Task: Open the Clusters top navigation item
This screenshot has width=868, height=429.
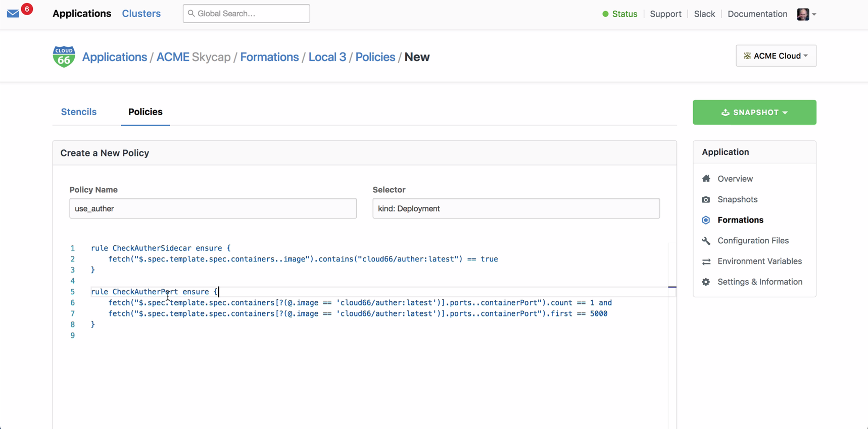Action: pos(141,14)
